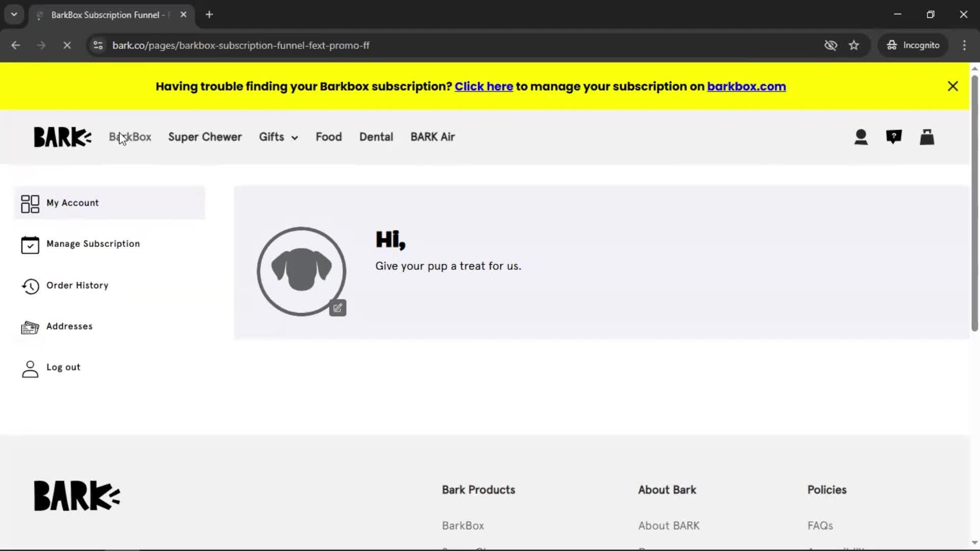Bookmark this page with the star icon
Screen dimensions: 980x551
click(854, 45)
